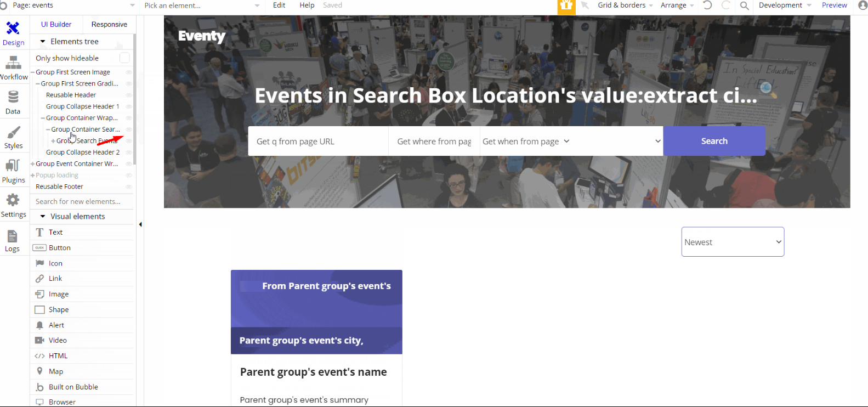This screenshot has width=868, height=407.
Task: Enable the Only show hideable checkbox
Action: pos(124,58)
